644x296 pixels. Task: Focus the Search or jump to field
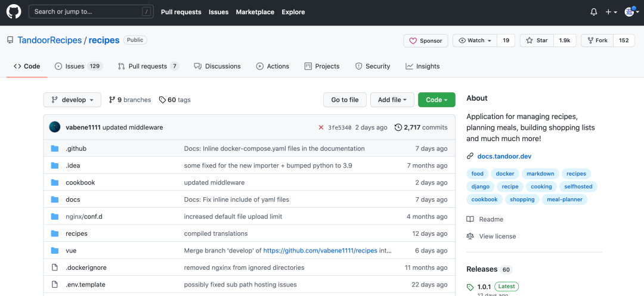[x=91, y=11]
